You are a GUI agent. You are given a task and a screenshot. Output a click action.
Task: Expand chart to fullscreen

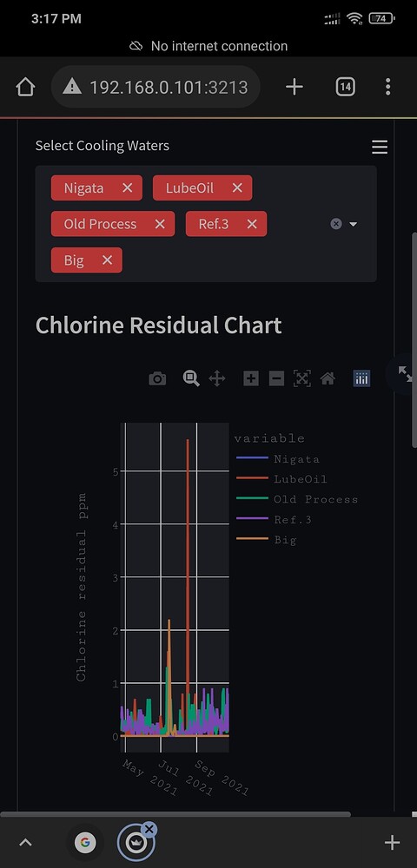coord(405,374)
